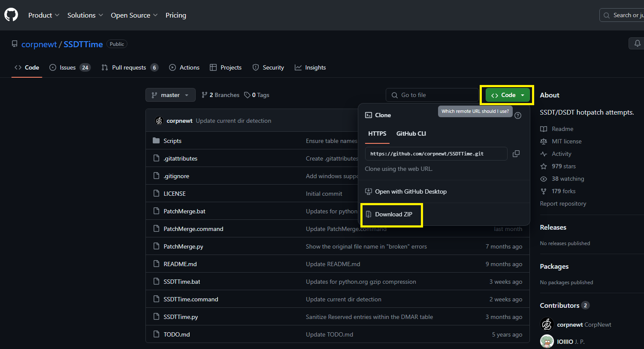Click the file icon beside SSDTTime.py

tap(156, 317)
